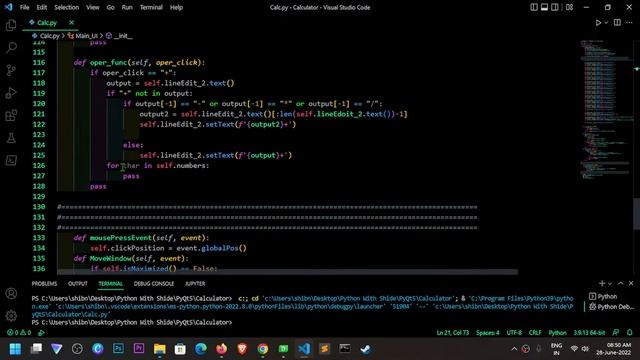Open the Run menu
Screen dimensions: 640x360
coord(127,7)
